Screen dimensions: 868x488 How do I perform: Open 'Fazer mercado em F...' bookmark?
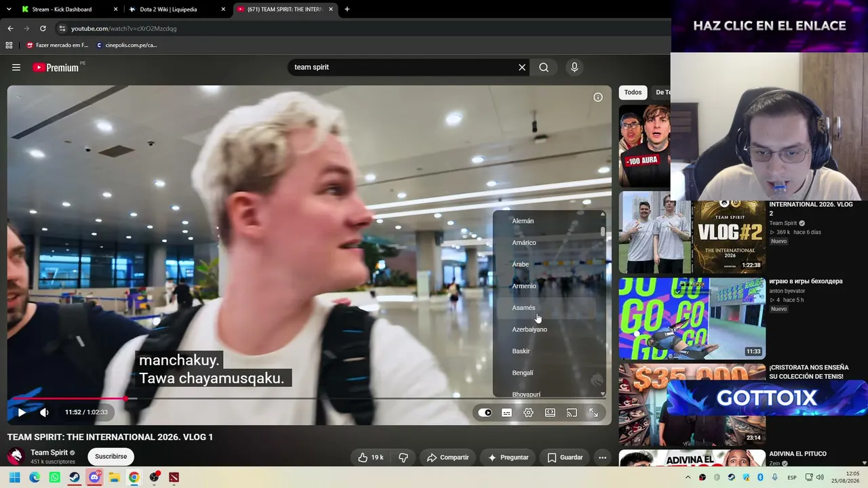57,45
